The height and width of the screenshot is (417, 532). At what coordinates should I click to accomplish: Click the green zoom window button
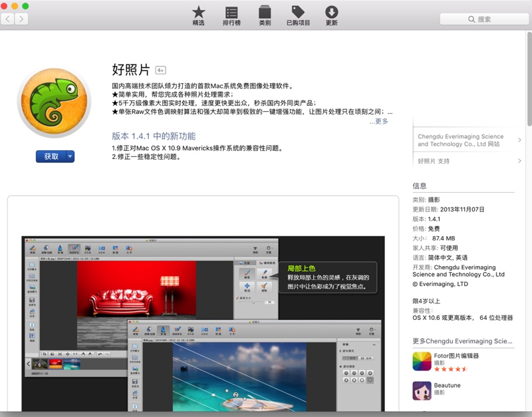tap(25, 6)
